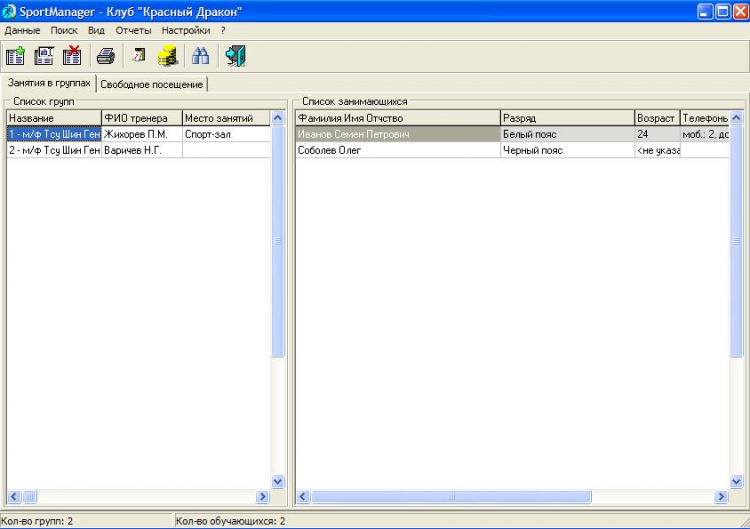Click the Белый пояс cell

click(x=567, y=134)
